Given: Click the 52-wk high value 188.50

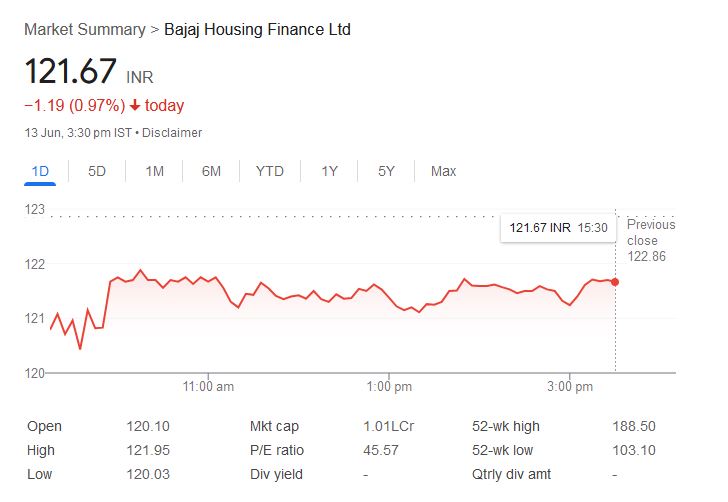Looking at the screenshot, I should 633,426.
